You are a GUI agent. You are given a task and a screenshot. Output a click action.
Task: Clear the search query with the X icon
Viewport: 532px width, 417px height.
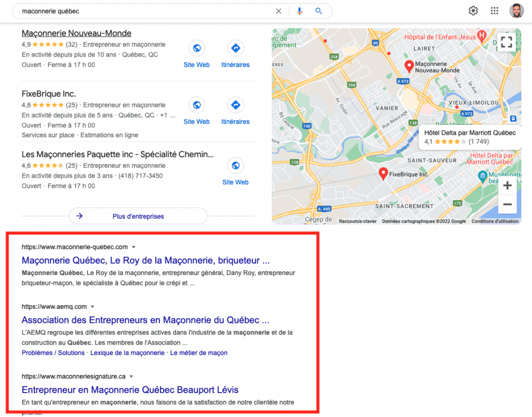click(278, 11)
